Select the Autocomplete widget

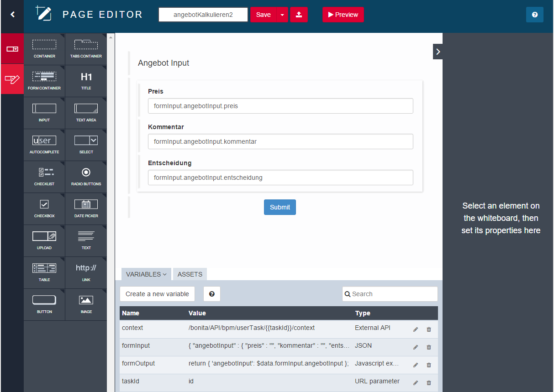point(44,145)
